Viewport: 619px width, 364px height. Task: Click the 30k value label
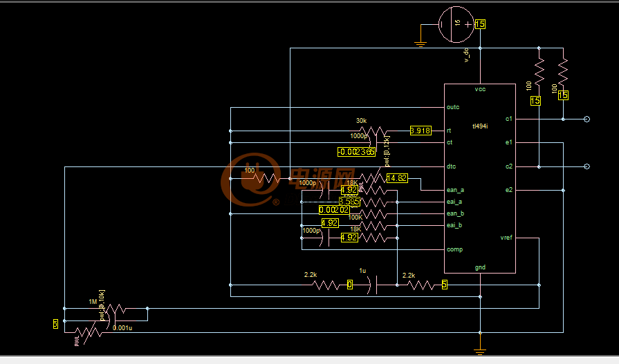tap(361, 121)
